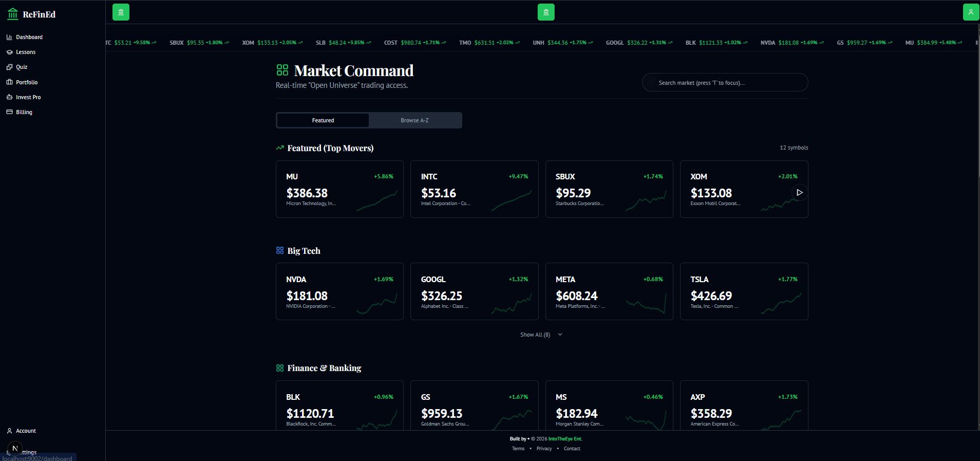Open Lessons from the sidebar
This screenshot has width=980, height=461.
point(21,52)
